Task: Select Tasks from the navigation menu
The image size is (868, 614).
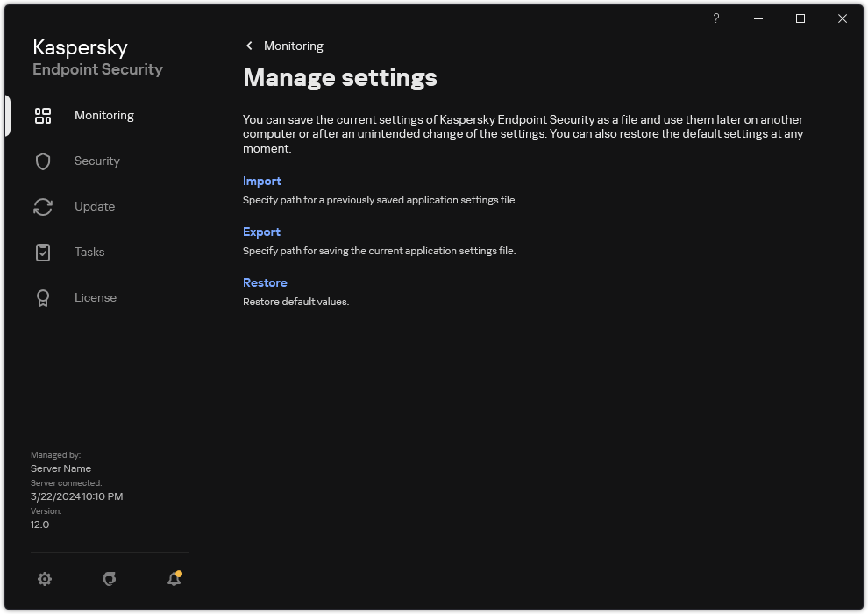Action: 89,252
